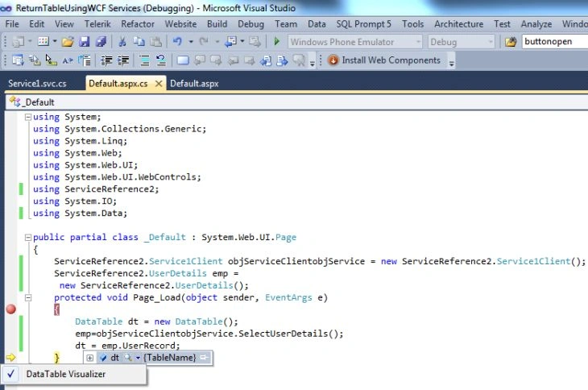Open the Debug configuration dropdown
588x390 pixels.
[x=491, y=42]
